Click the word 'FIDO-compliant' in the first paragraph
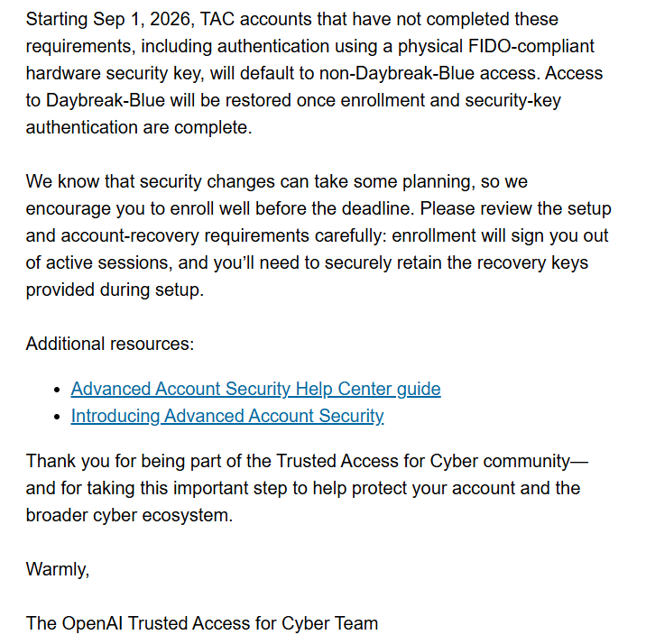Viewport: 646px width, 644px height. (x=531, y=46)
